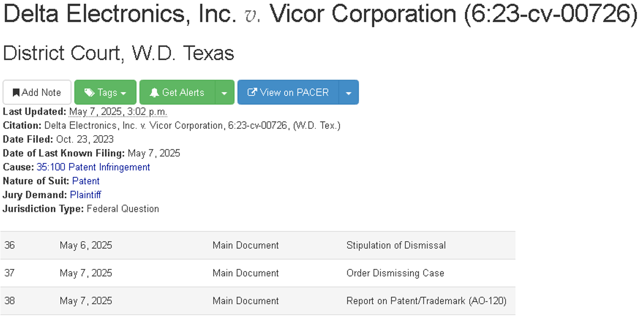Click the Plaintiff jury demand link

click(85, 195)
